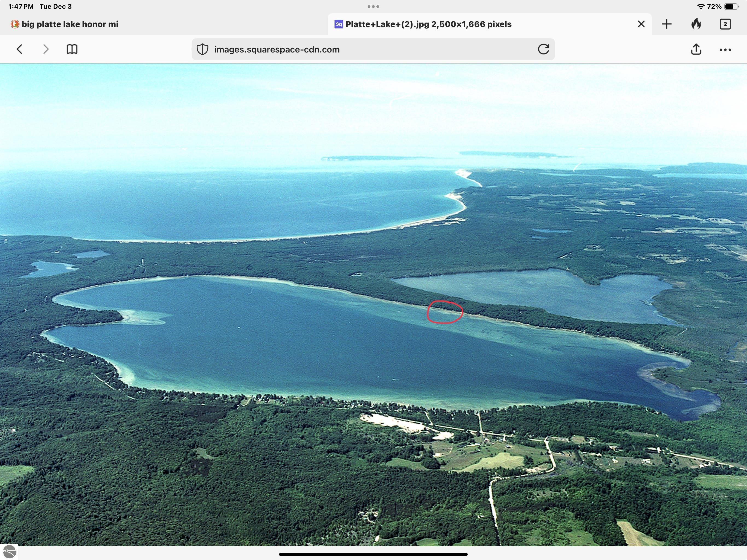
Task: Tap the iPad multitasking dots at top center
Action: coord(373,6)
